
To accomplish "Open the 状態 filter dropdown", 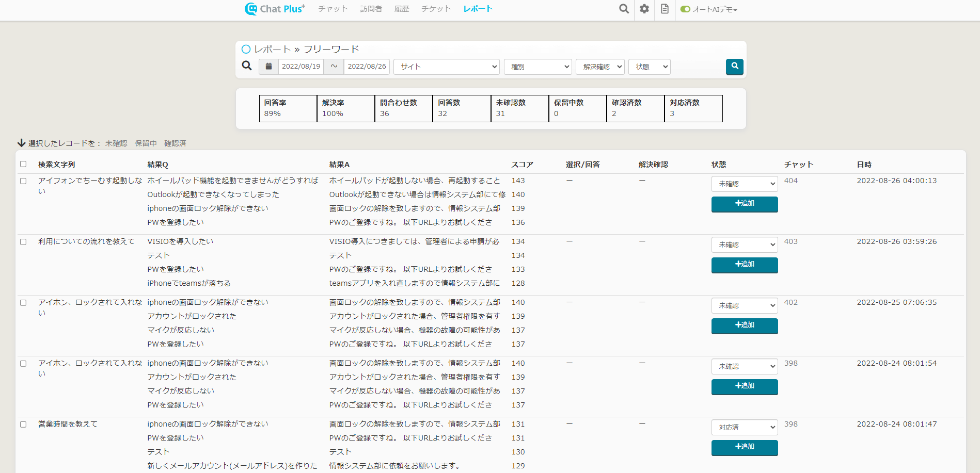I will [649, 67].
